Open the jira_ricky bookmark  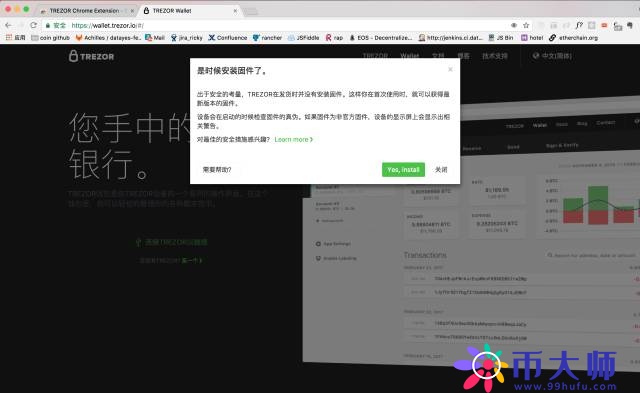187,38
